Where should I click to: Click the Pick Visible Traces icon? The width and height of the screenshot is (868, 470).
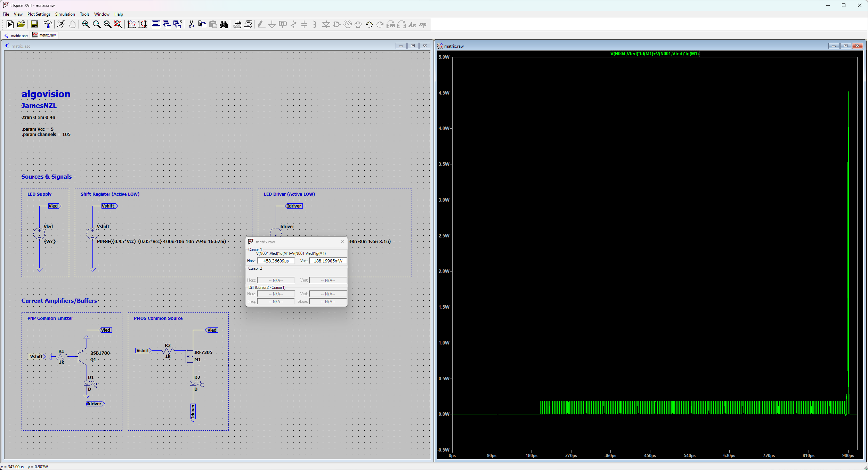132,24
